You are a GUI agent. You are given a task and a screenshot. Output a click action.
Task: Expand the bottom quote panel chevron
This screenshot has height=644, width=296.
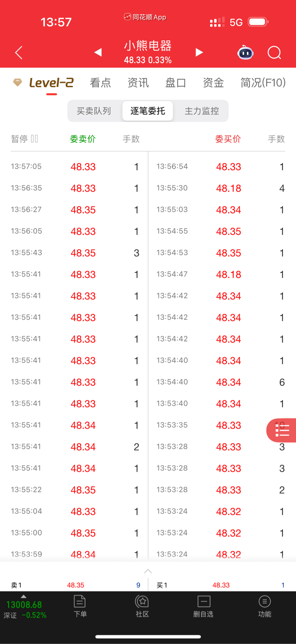click(x=148, y=571)
